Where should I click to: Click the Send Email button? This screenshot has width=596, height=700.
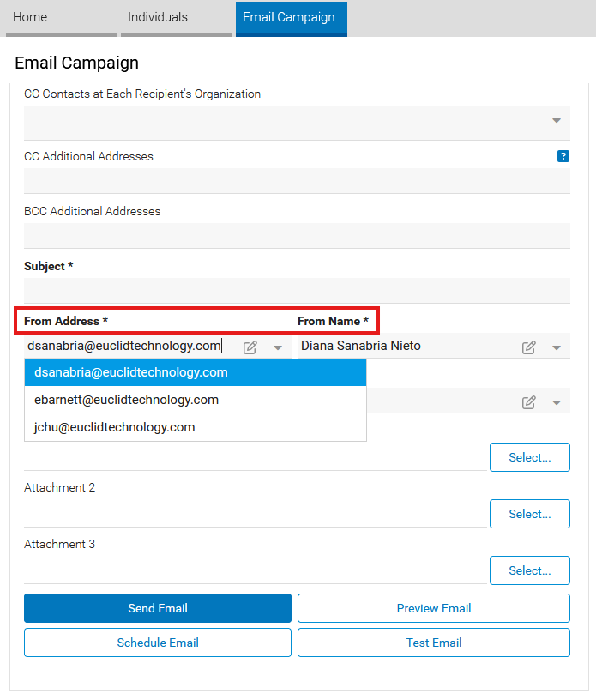point(158,608)
